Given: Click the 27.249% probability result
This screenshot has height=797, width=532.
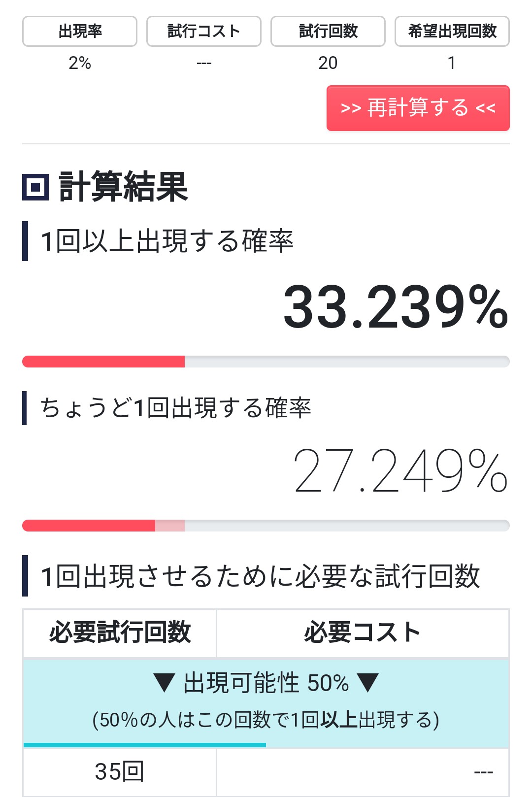Looking at the screenshot, I should click(x=400, y=470).
